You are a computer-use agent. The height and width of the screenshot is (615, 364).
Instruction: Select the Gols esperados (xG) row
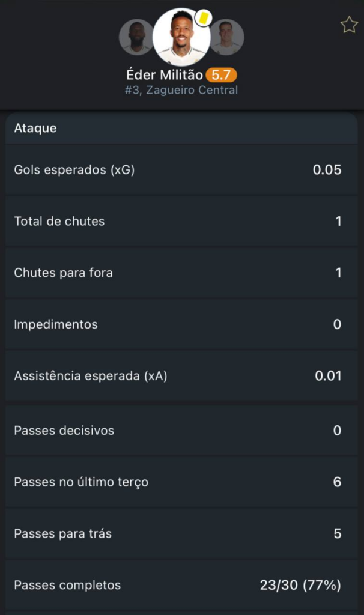pyautogui.click(x=181, y=170)
